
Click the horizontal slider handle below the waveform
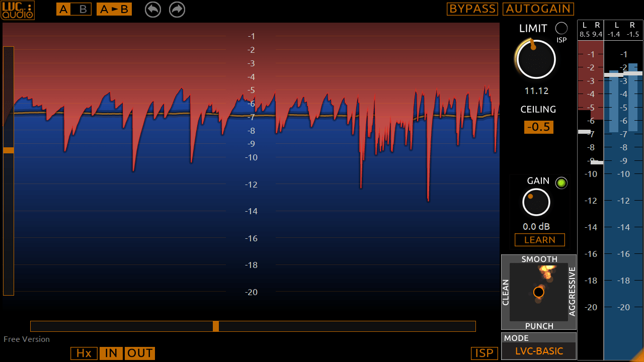click(x=216, y=326)
